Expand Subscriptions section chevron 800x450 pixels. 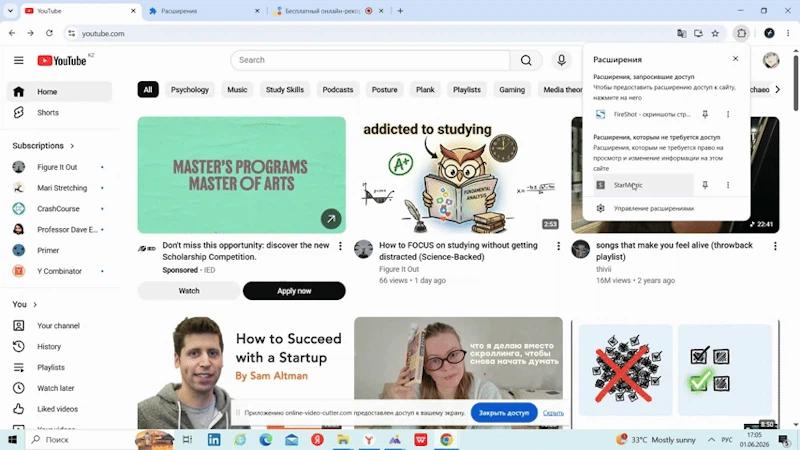click(72, 146)
